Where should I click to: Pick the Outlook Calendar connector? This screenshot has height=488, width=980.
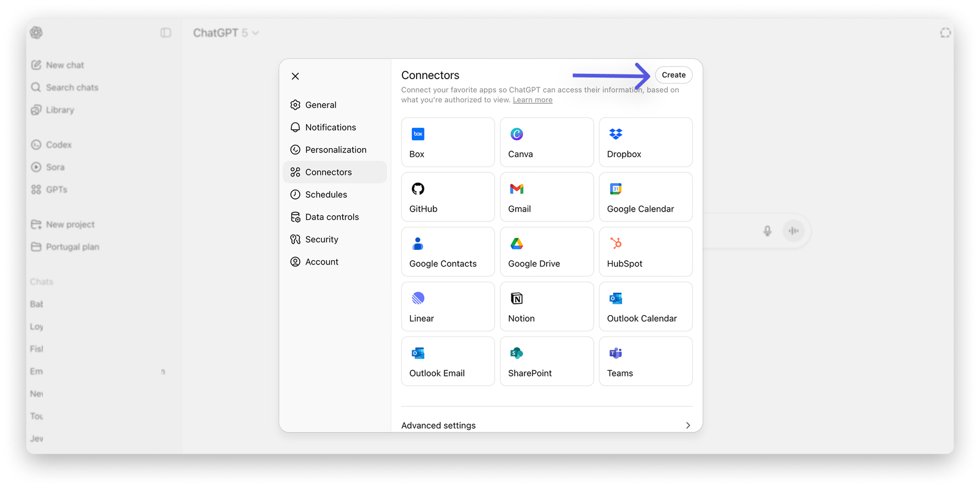pos(646,306)
